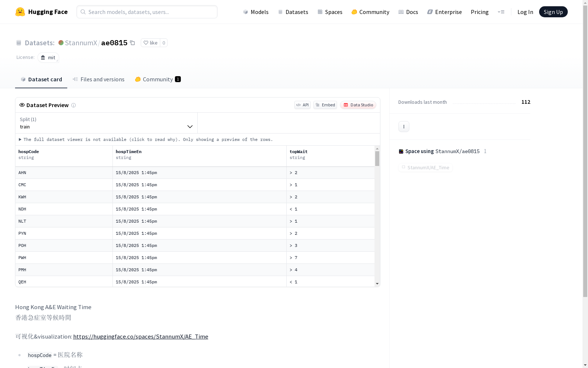This screenshot has width=588, height=368.
Task: Select the POH hospital code cell
Action: (64, 245)
